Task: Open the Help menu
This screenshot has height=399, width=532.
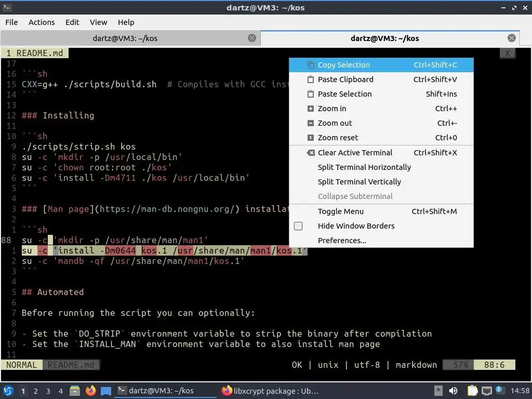Action: point(126,22)
